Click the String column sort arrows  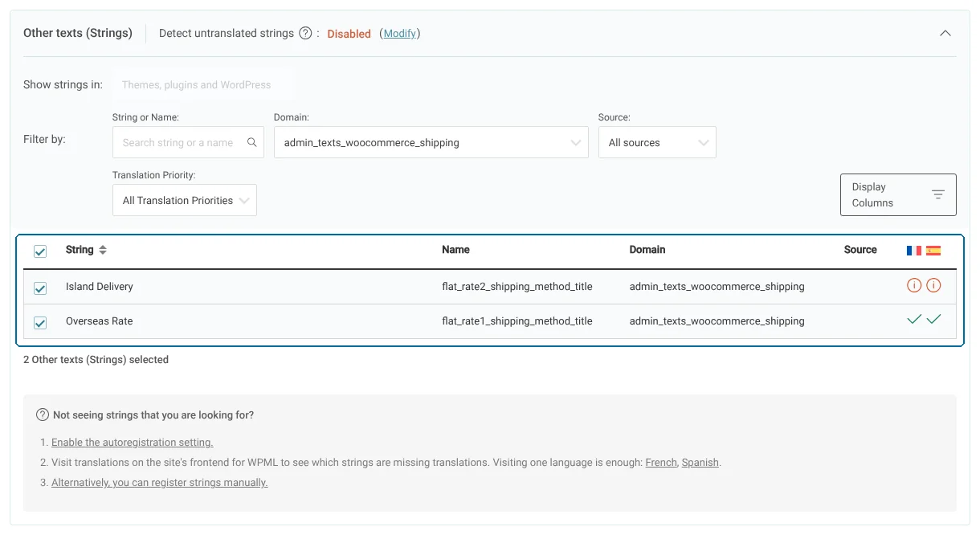point(102,250)
